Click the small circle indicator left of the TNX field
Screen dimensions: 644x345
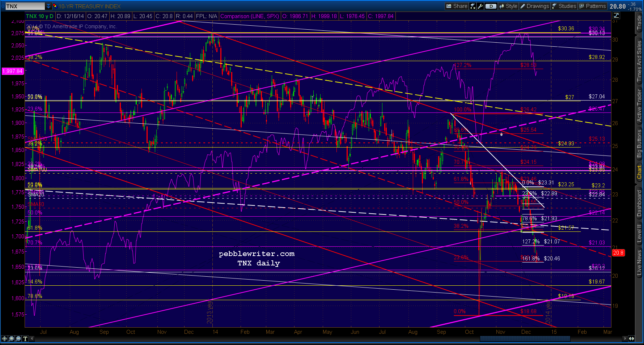coord(3,6)
